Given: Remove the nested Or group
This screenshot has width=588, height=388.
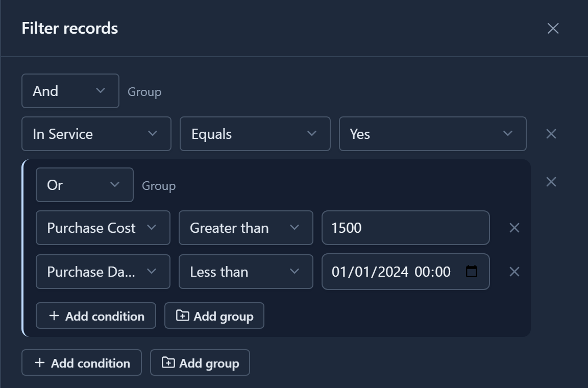Looking at the screenshot, I should click(551, 182).
